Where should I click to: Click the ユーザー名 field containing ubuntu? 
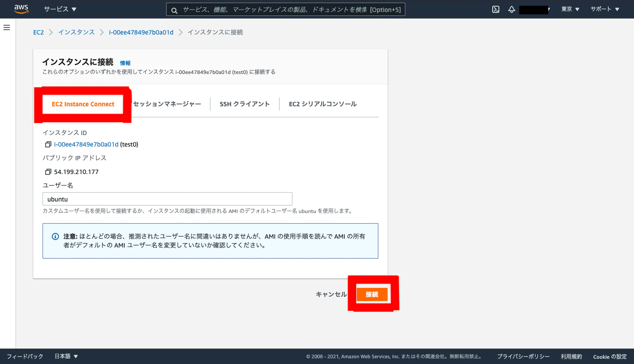(167, 199)
